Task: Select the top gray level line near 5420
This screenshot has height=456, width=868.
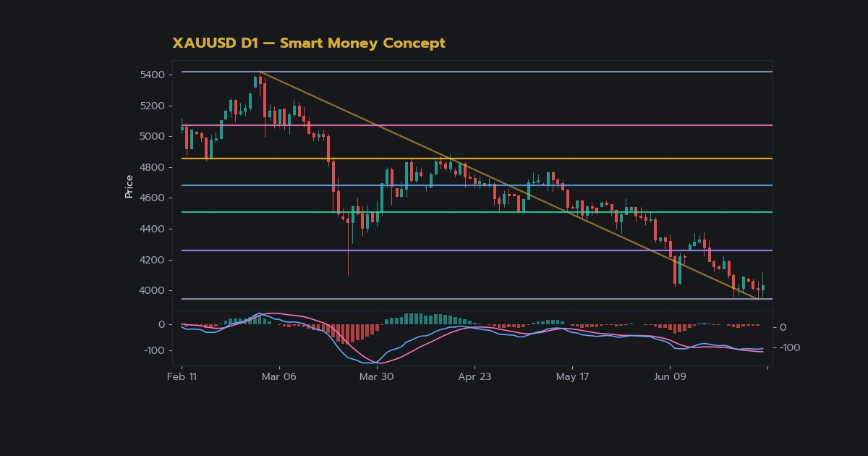Action: [477, 72]
